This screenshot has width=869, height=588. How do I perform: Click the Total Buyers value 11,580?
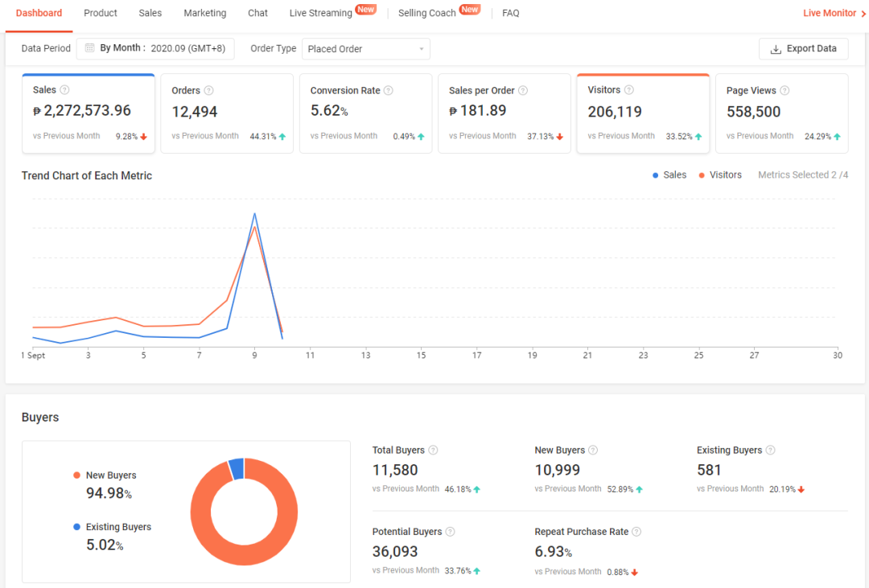(395, 470)
